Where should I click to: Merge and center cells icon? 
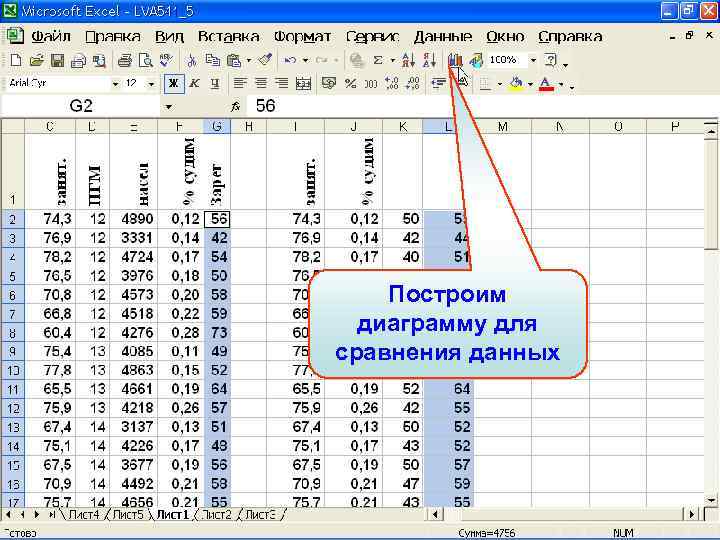click(x=303, y=83)
